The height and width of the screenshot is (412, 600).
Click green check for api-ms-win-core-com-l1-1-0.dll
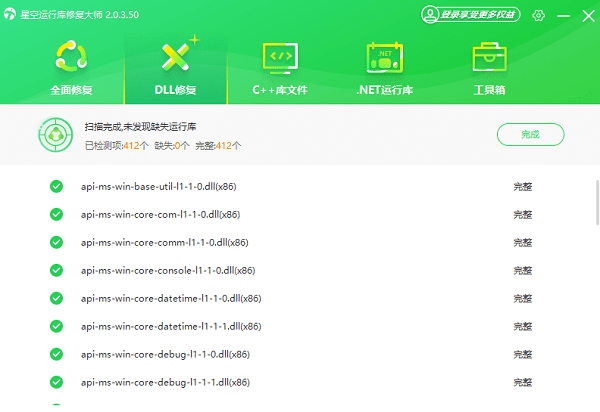(56, 214)
